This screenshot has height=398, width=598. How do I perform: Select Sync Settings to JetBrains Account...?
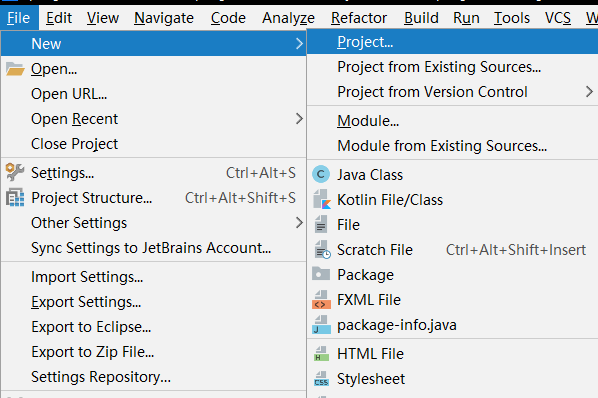pos(153,248)
